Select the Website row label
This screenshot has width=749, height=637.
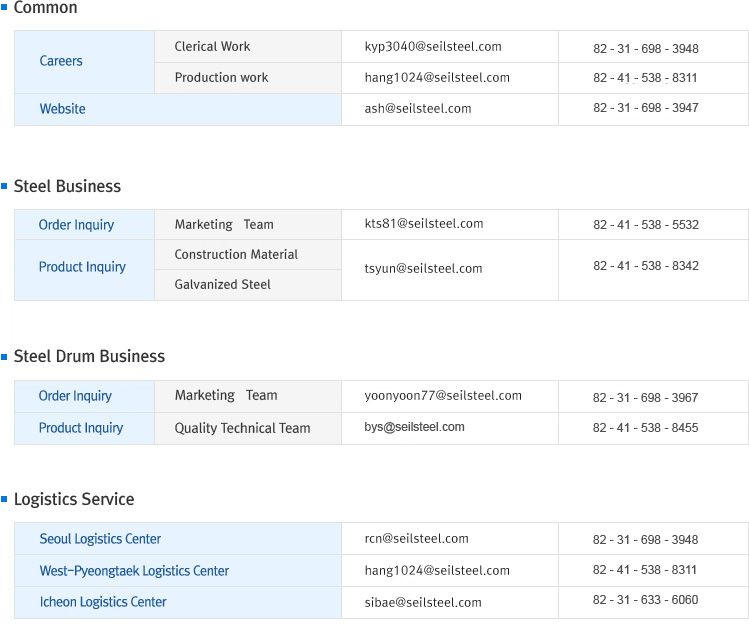[62, 109]
